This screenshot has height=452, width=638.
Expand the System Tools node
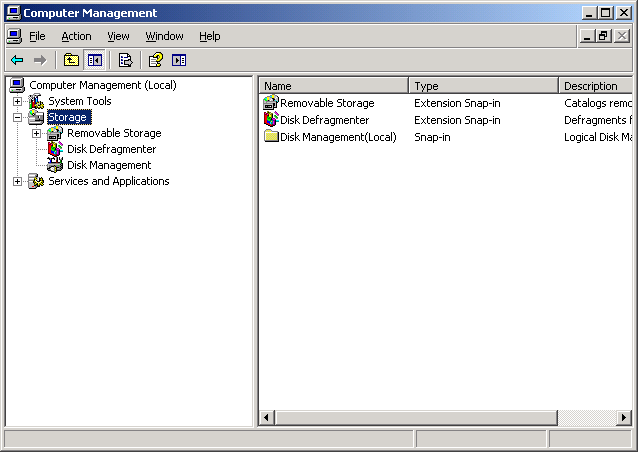coord(17,101)
